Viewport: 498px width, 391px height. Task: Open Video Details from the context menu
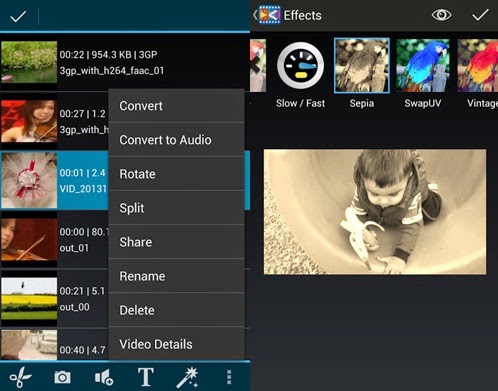(x=176, y=344)
